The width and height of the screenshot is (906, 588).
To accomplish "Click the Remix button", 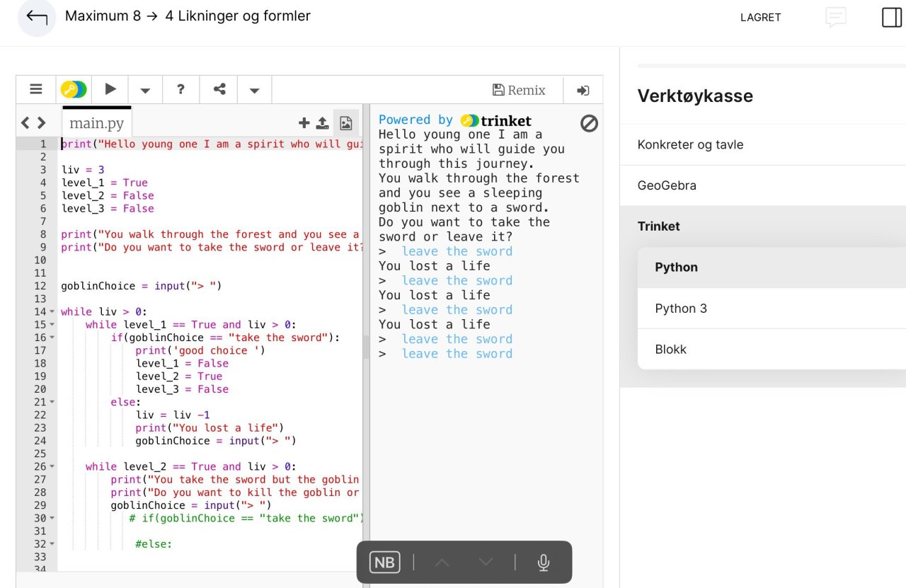I will pos(519,90).
